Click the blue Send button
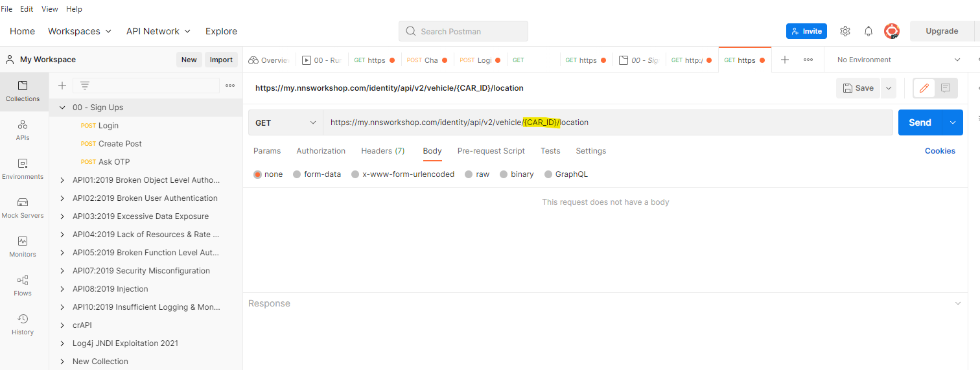Viewport: 980px width, 370px height. (x=920, y=122)
